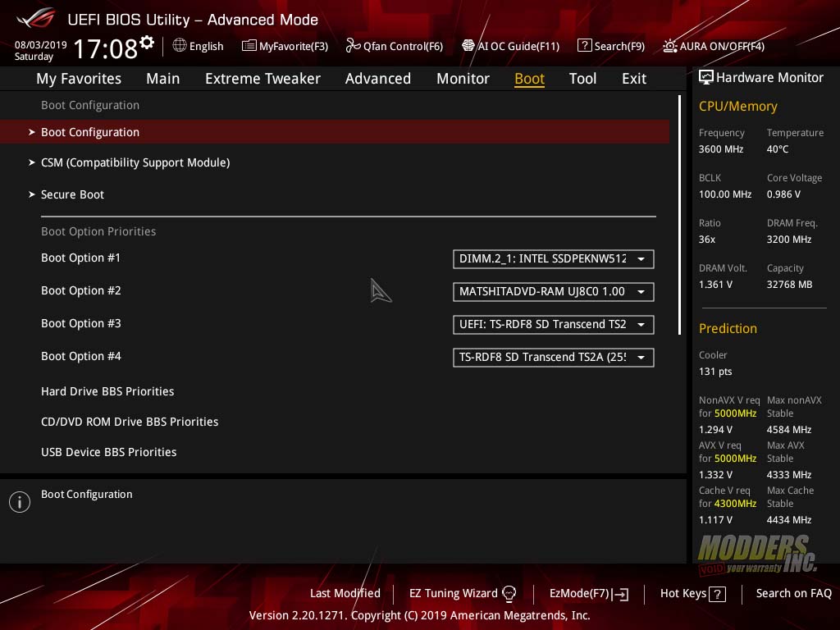Click the Qfan Control fan icon
Screen dimensions: 840x630
pyautogui.click(x=353, y=46)
